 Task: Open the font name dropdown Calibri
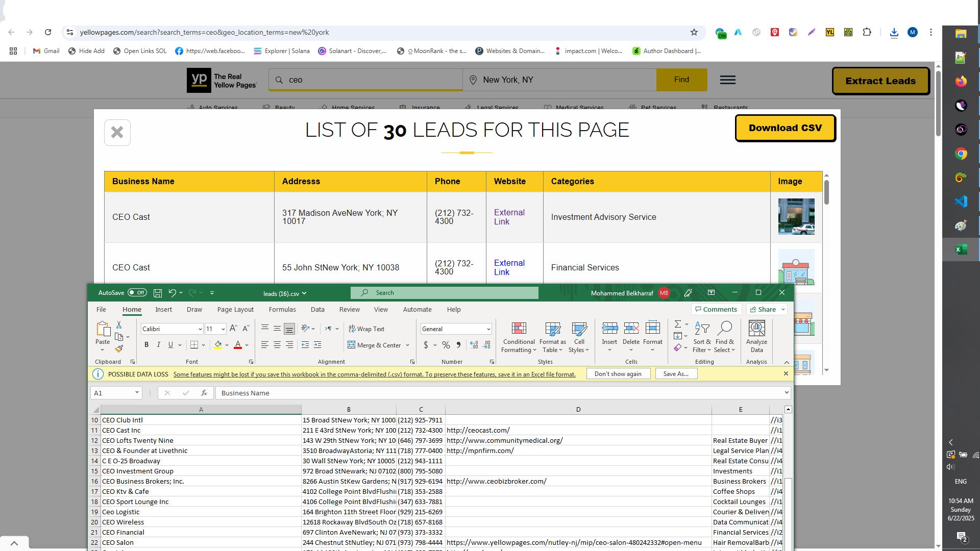(200, 329)
